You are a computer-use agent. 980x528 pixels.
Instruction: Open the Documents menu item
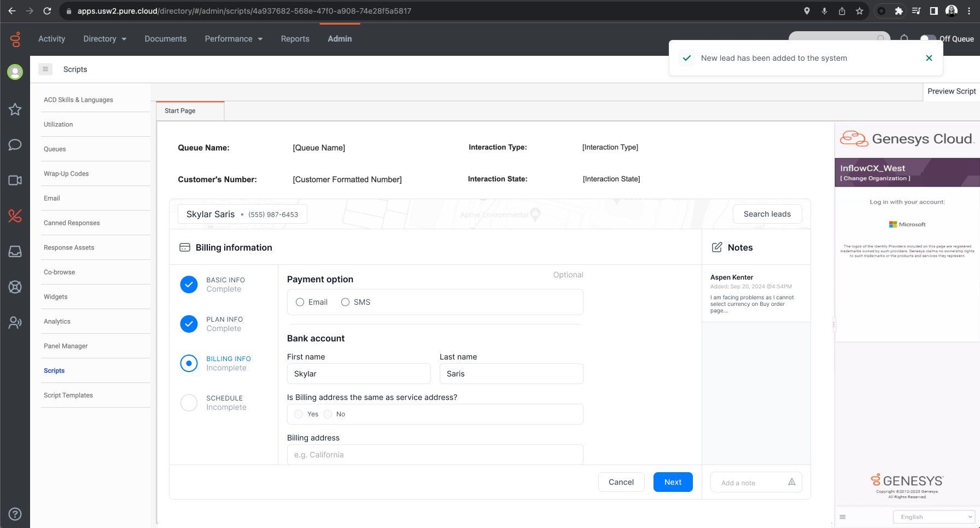coord(165,39)
